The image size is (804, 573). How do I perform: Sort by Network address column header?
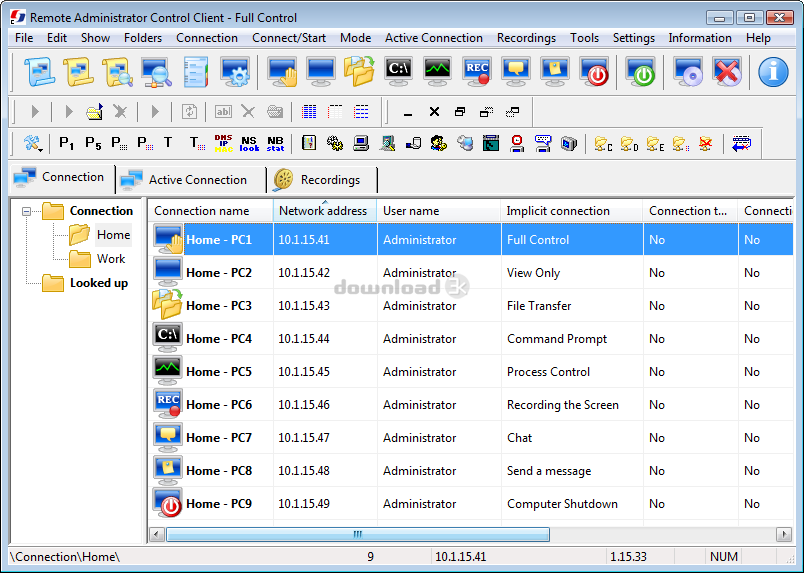pos(325,211)
